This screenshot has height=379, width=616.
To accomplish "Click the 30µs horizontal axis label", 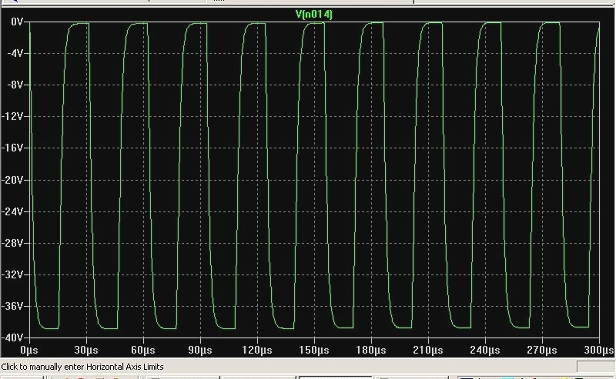I will pos(86,350).
